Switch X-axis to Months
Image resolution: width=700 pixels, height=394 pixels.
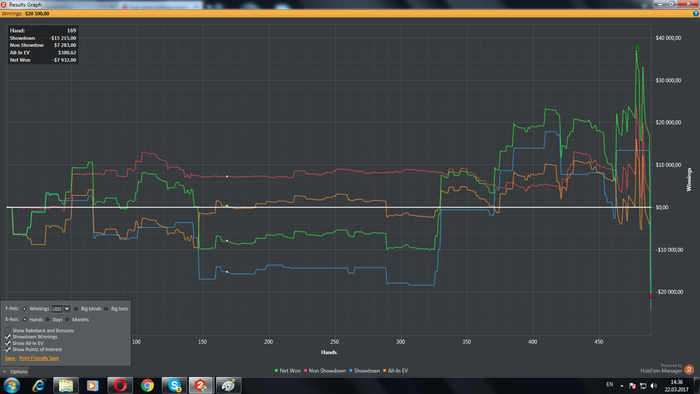pos(67,319)
